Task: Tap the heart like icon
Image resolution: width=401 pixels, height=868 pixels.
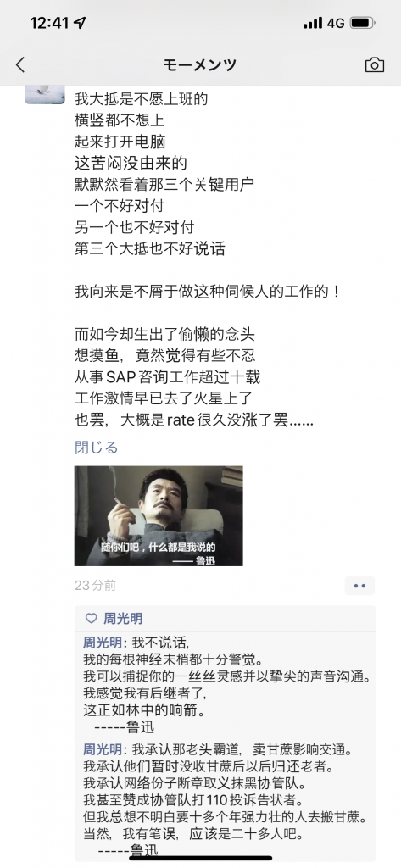Action: tap(91, 618)
